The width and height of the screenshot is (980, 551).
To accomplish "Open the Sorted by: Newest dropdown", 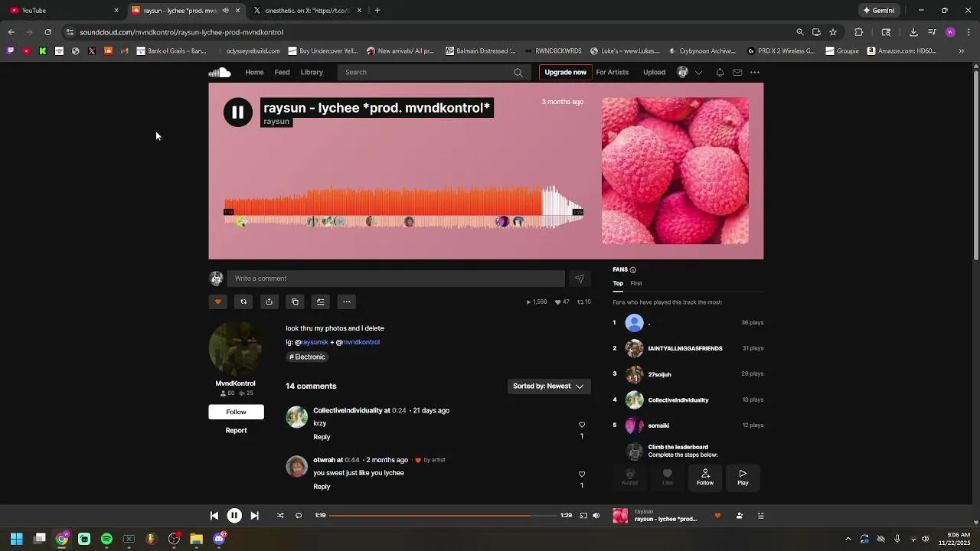I will pyautogui.click(x=548, y=386).
